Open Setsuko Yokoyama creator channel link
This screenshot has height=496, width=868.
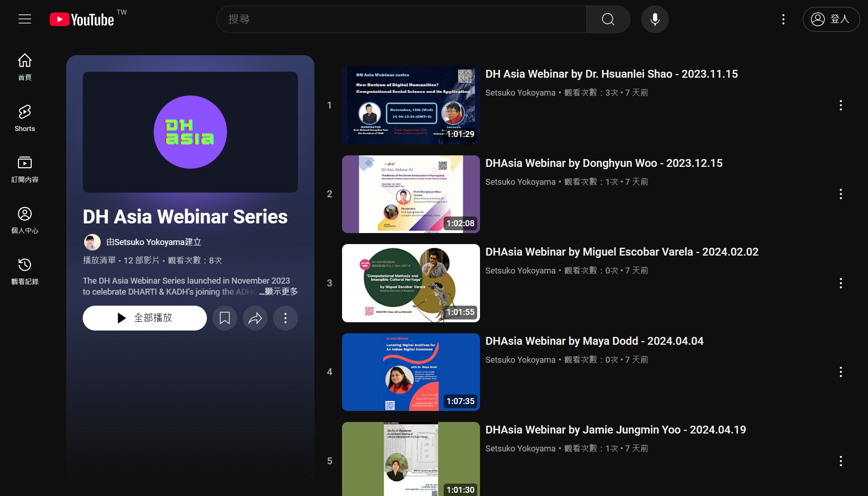pos(154,242)
